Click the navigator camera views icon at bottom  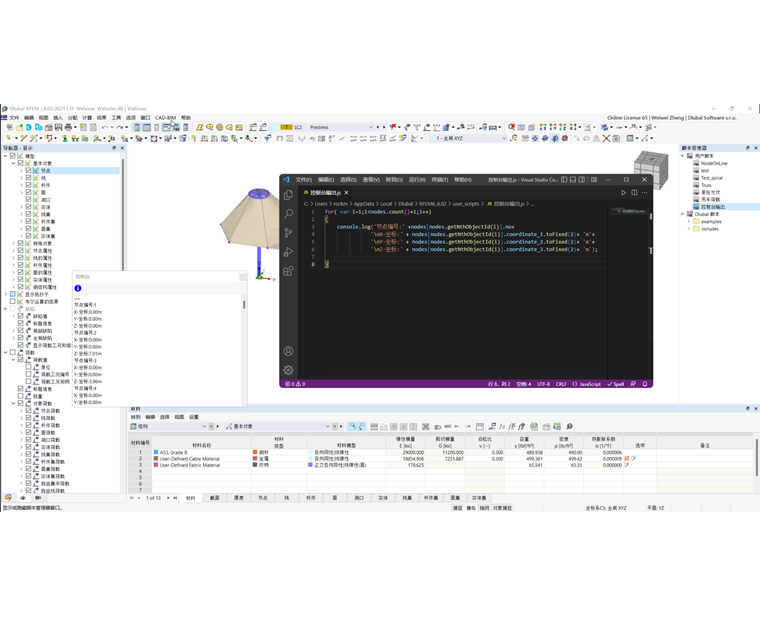click(38, 498)
